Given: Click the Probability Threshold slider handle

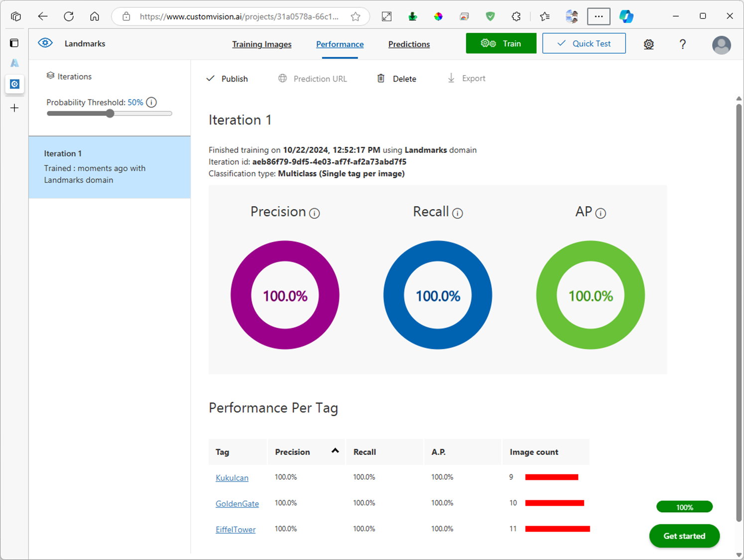Looking at the screenshot, I should click(110, 113).
